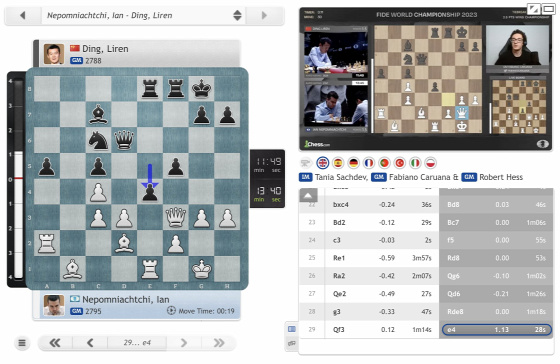Choose the German flag commentary stream
The height and width of the screenshot is (364, 560).
coord(353,163)
